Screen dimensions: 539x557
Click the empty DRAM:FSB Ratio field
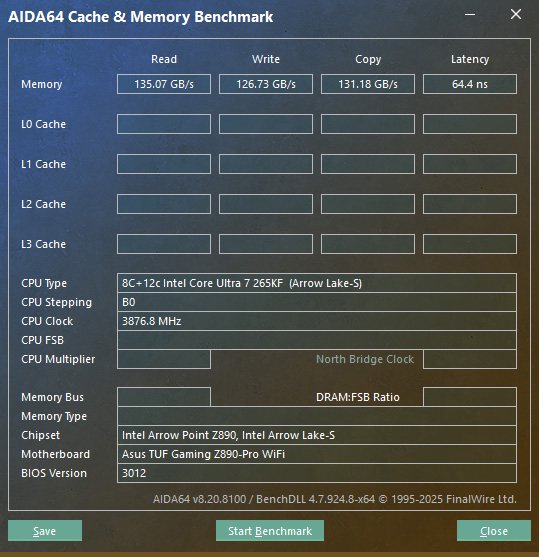tap(470, 397)
